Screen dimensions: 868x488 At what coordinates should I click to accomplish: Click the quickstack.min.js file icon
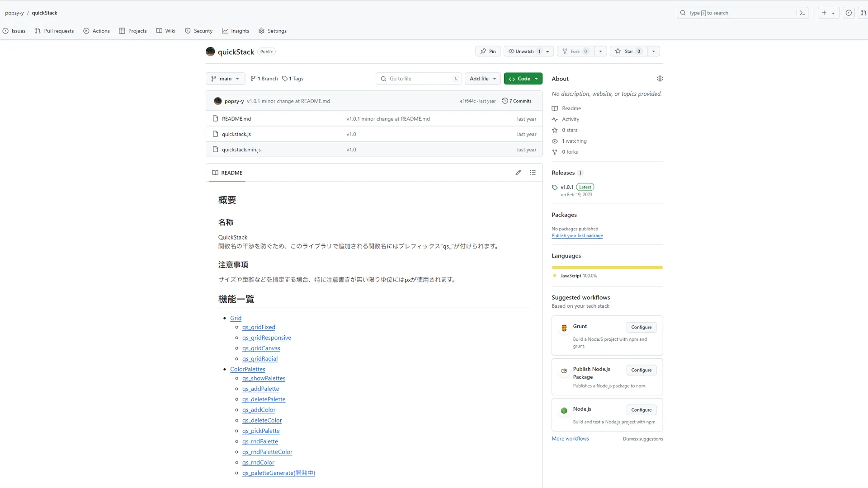click(x=215, y=150)
